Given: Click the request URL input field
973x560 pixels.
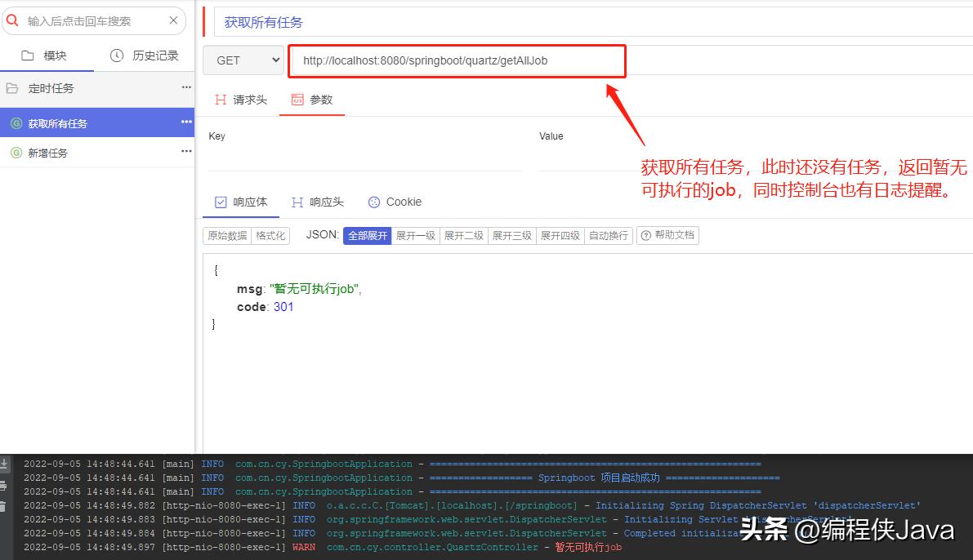Looking at the screenshot, I should [x=457, y=60].
